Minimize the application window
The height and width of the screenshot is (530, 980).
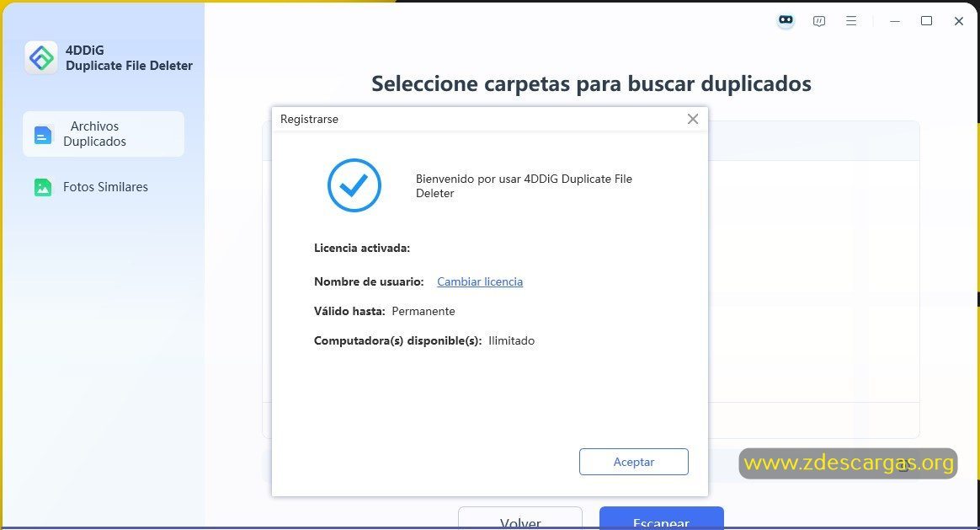pyautogui.click(x=895, y=21)
